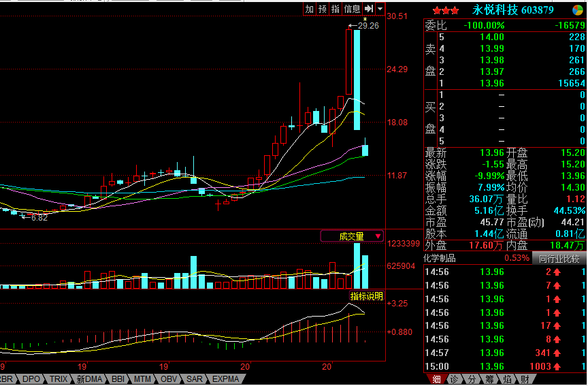Click sell level 4 price 13.99

[491, 49]
